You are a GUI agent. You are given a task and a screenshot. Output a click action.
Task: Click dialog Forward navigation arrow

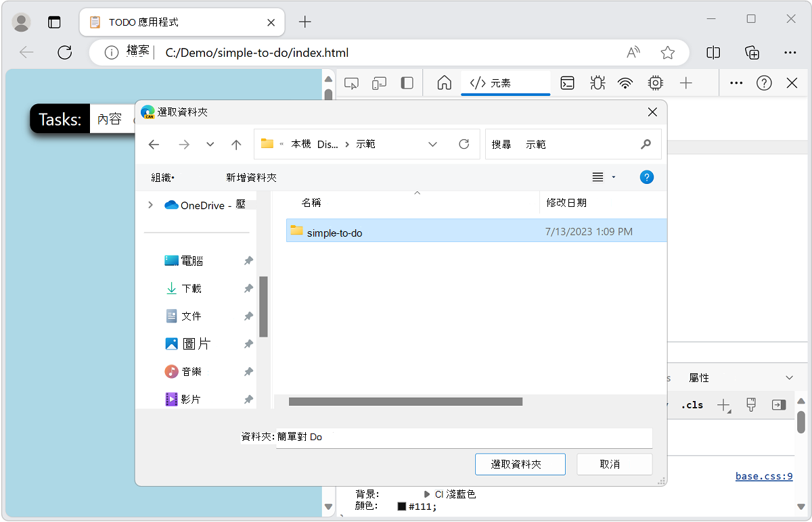184,145
